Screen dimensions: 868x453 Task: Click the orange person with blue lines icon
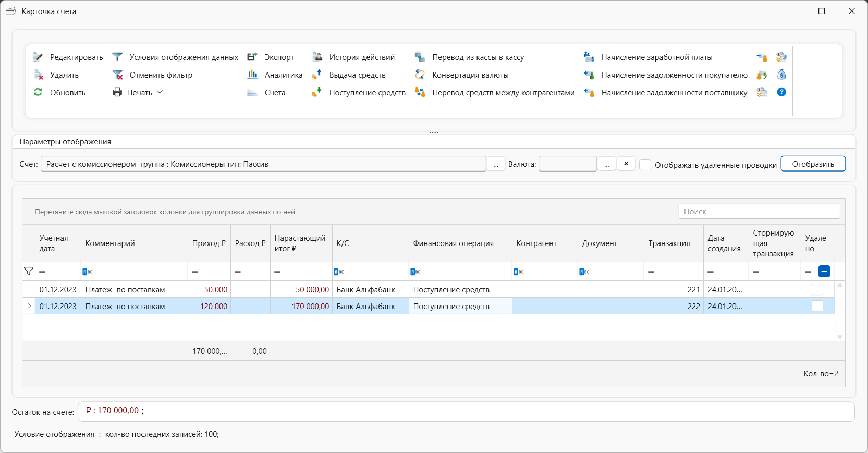coord(762,57)
